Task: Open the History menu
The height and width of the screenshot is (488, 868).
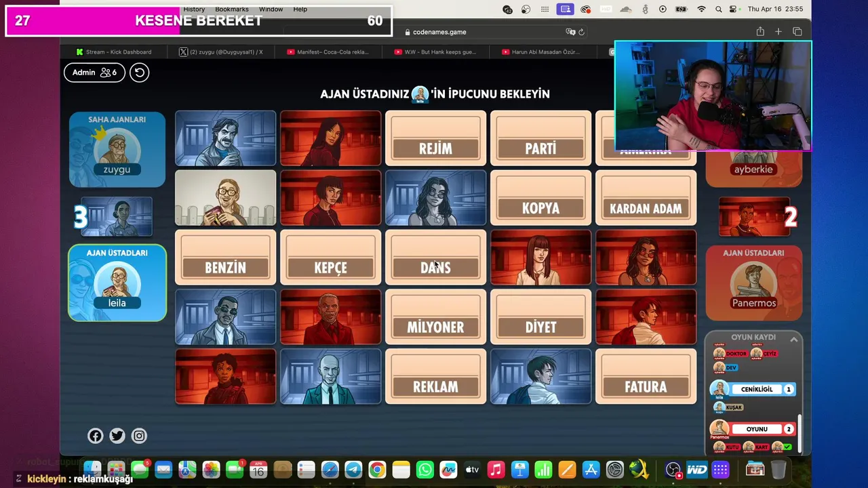Action: tap(194, 9)
